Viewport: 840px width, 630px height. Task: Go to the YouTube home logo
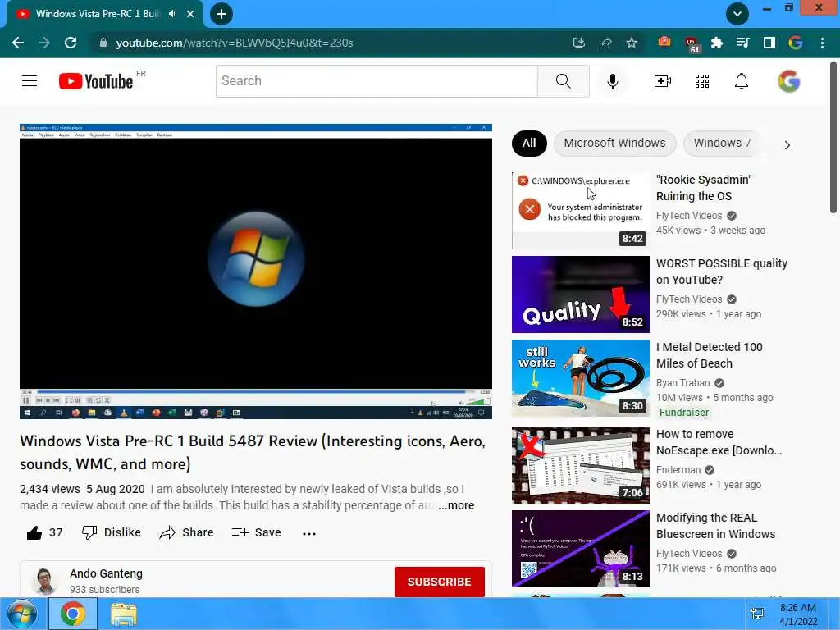click(96, 81)
